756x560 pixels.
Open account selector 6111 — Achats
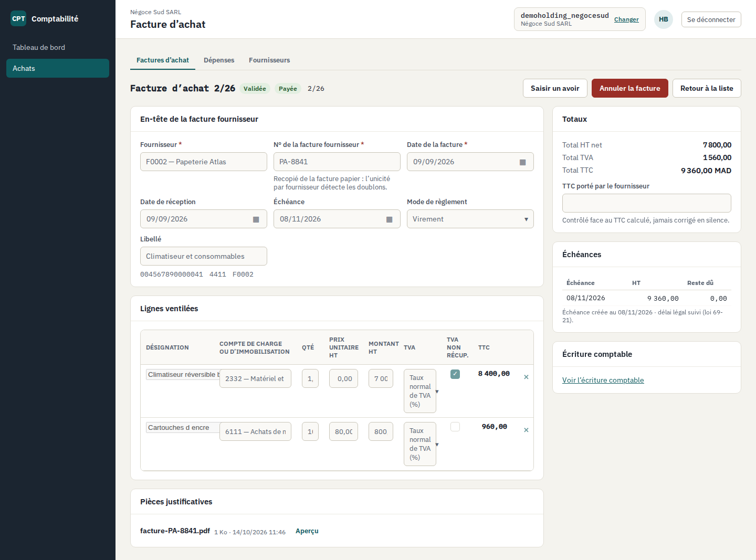[x=255, y=431]
